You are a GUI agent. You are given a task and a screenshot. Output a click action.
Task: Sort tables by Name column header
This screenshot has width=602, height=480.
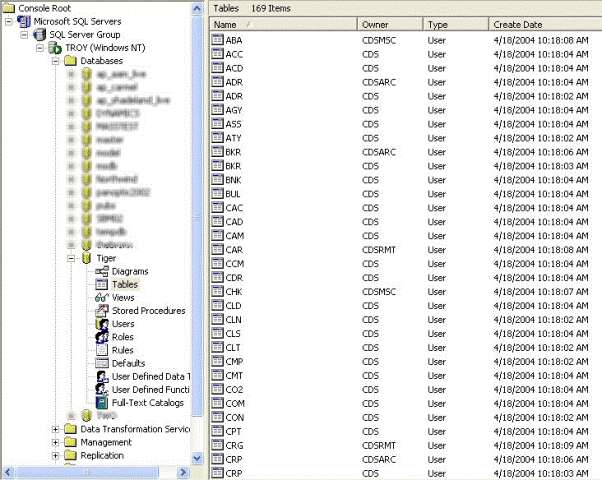283,25
